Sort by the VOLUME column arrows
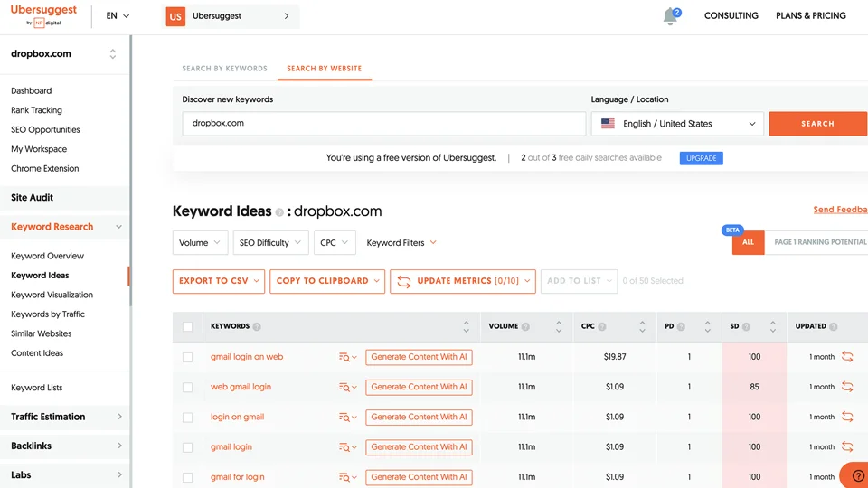Viewport: 868px width, 488px height. click(559, 326)
